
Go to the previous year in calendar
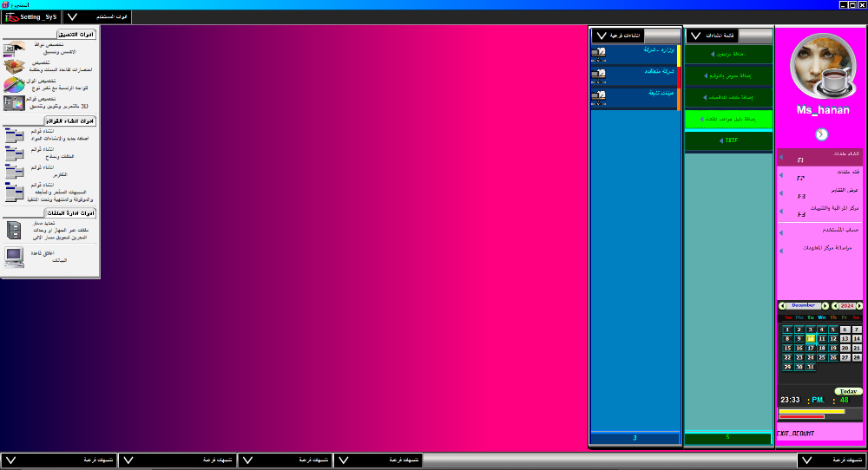[x=835, y=305]
